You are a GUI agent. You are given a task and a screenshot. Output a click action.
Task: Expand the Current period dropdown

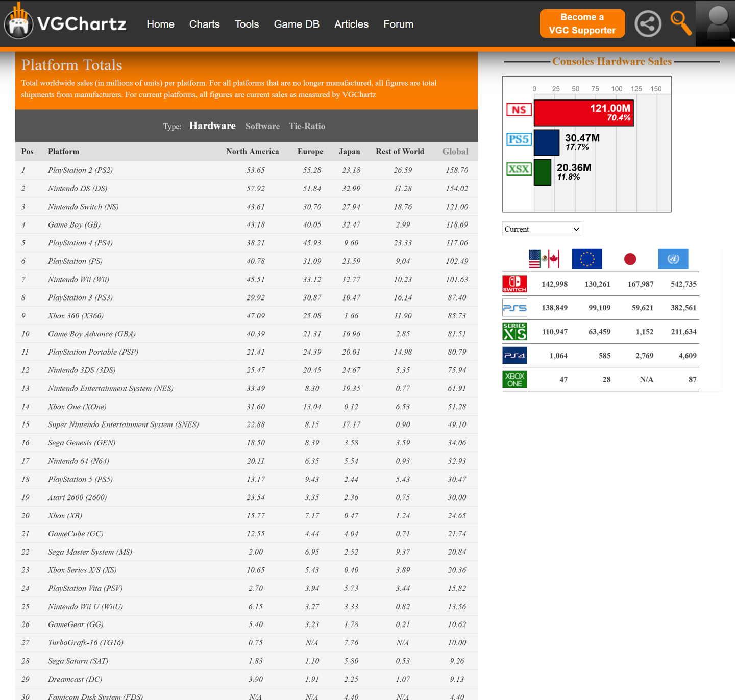[542, 229]
